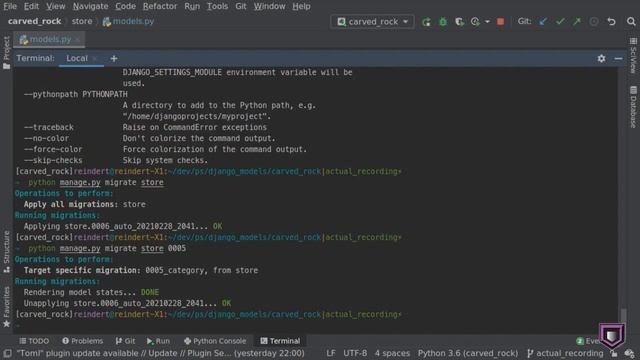Change LF line separator
Screen dimensions: 640x360
point(331,353)
